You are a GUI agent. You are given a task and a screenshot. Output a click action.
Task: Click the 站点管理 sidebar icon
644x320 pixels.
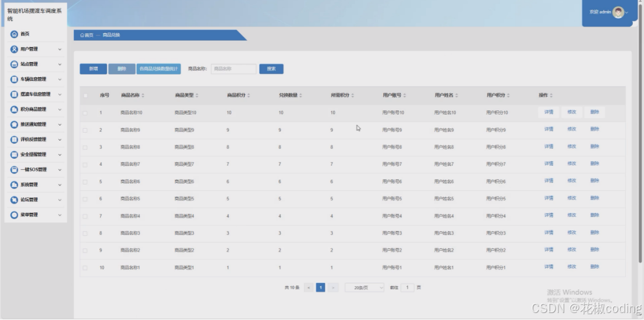(x=14, y=65)
